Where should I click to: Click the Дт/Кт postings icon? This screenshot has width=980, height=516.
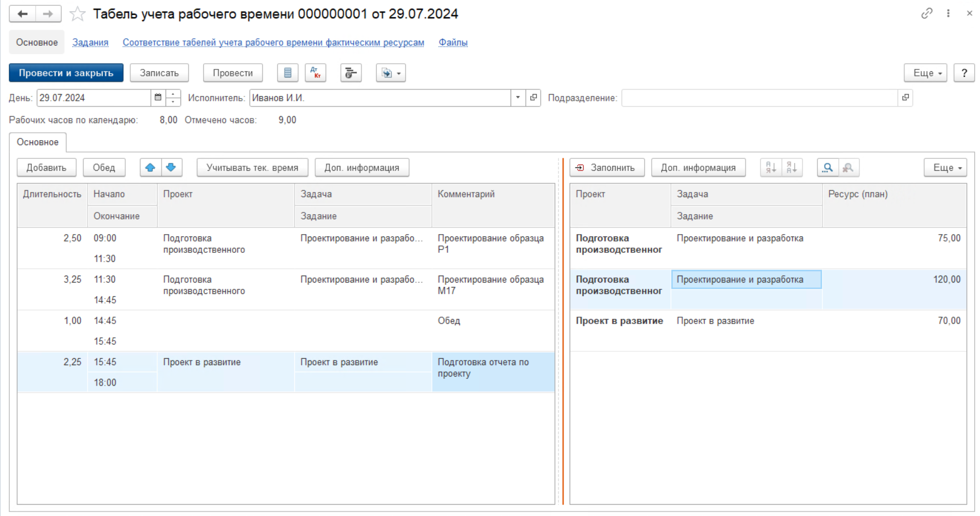pos(315,73)
